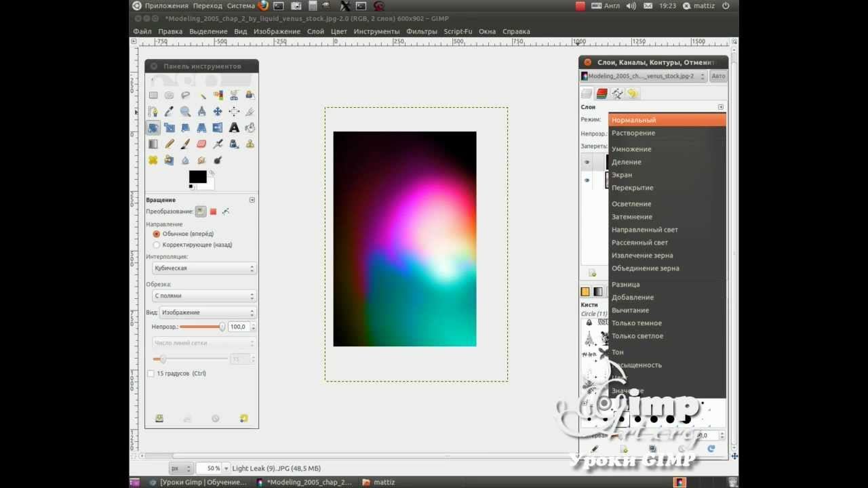Select the Measure compass tool

[x=201, y=111]
